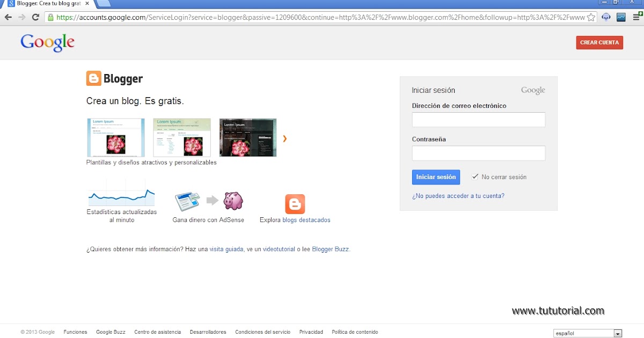The image size is (644, 338).
Task: Click the skull extension icon in browser toolbar
Action: (606, 17)
